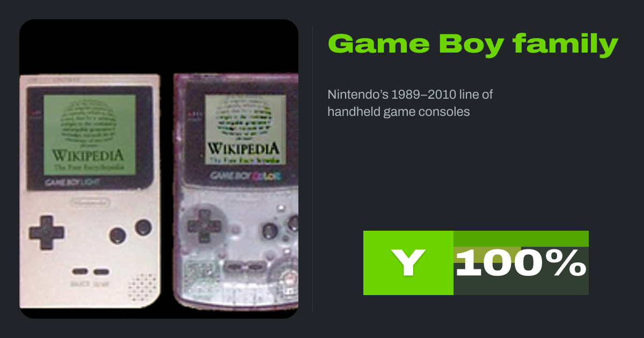Select the Nintendo handheld consoles description text
Screen dimensions: 644x338
411,103
